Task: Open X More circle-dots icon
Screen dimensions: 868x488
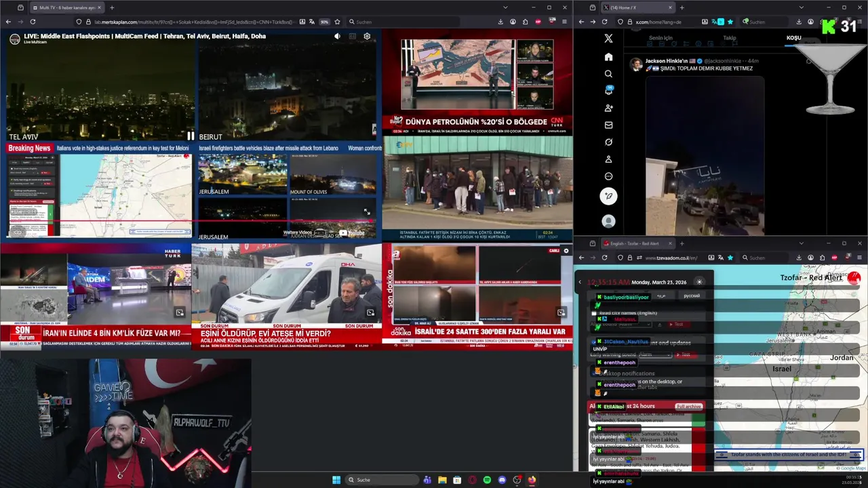Action: (608, 176)
